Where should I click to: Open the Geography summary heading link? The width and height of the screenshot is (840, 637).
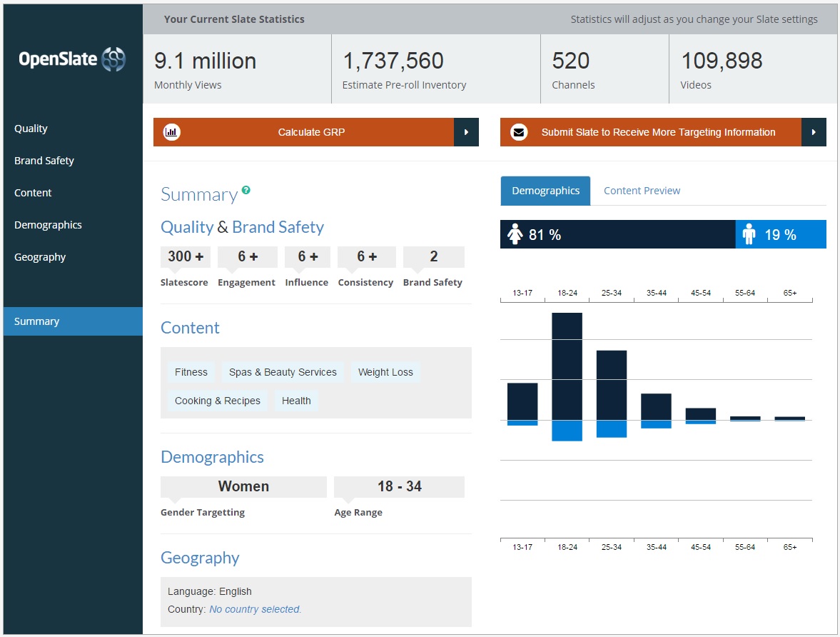(x=200, y=558)
